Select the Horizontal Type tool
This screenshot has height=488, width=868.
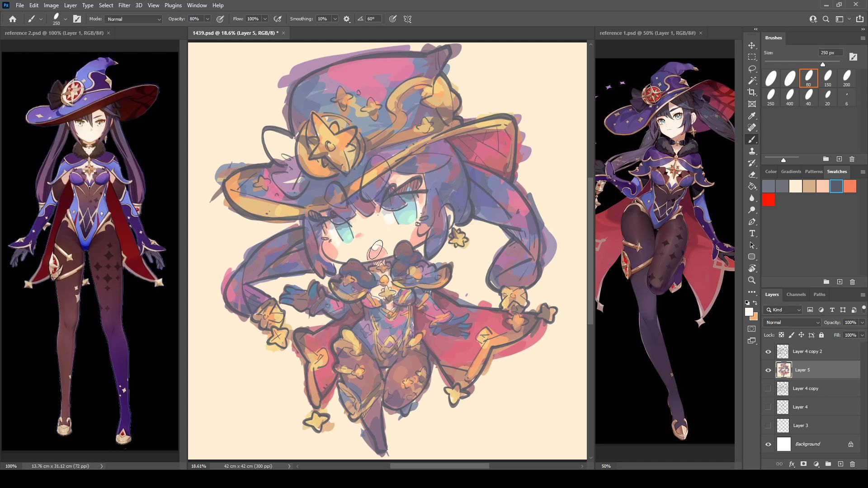752,234
